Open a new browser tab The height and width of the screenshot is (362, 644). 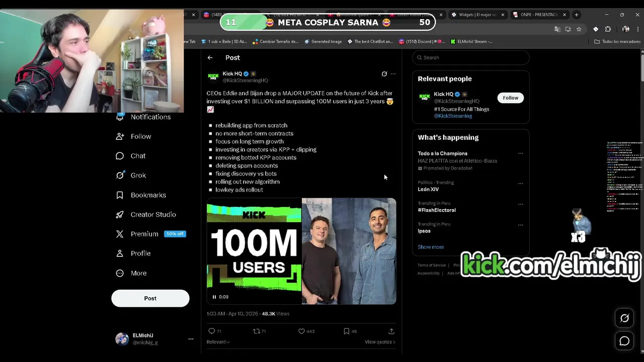pyautogui.click(x=577, y=15)
